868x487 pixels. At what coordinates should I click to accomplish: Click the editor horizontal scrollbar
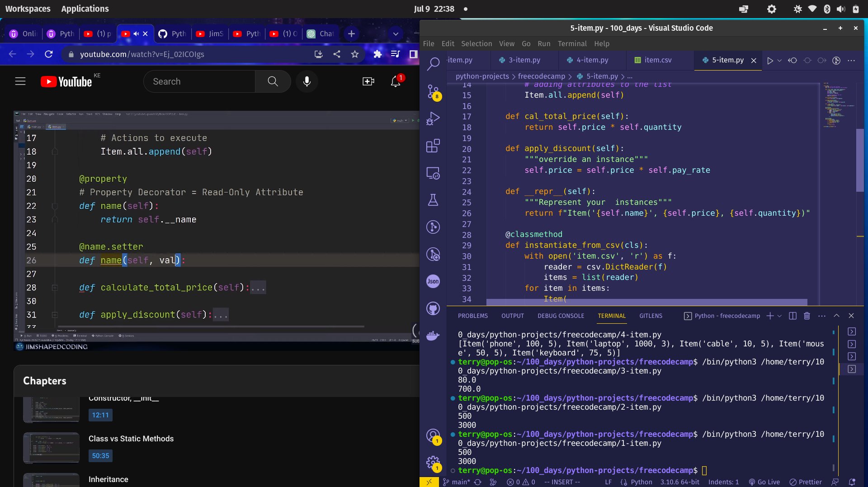pos(646,302)
